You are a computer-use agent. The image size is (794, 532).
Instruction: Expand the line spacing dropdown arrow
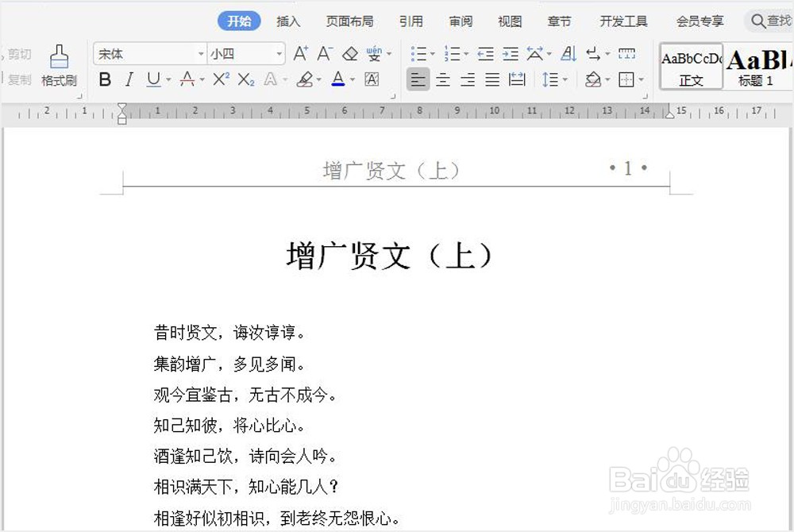[x=565, y=80]
